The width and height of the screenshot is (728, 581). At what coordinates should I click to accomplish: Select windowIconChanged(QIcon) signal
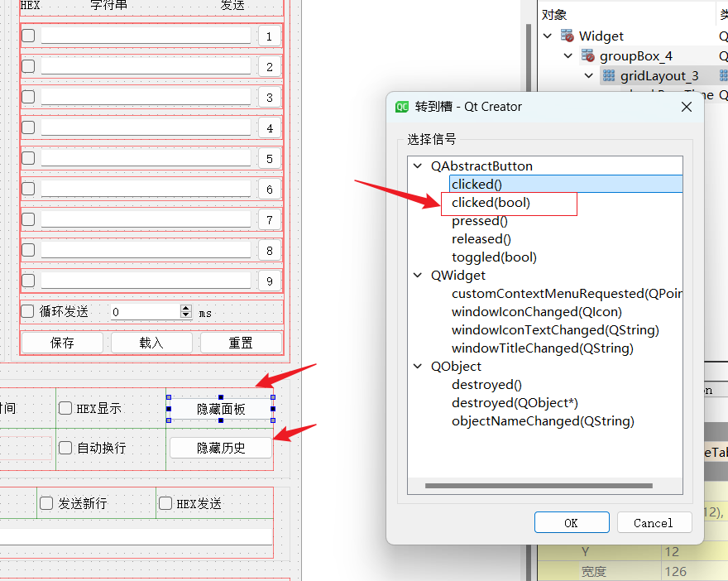pos(537,312)
